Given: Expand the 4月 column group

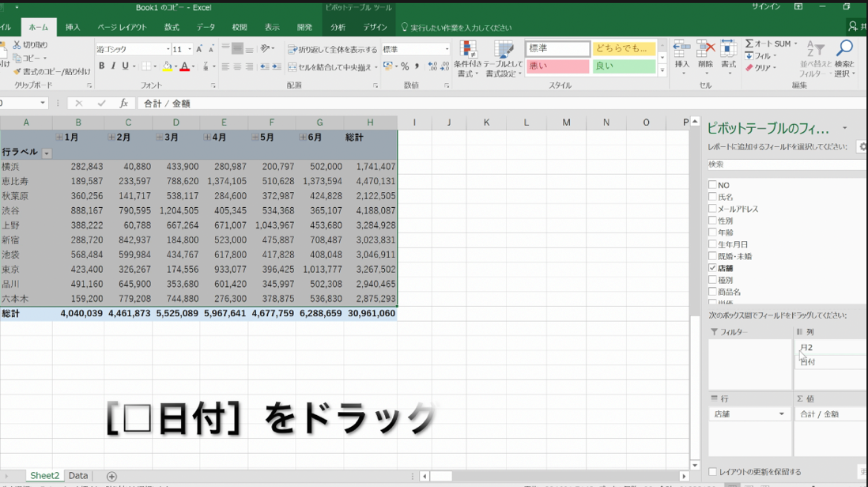Looking at the screenshot, I should click(206, 138).
